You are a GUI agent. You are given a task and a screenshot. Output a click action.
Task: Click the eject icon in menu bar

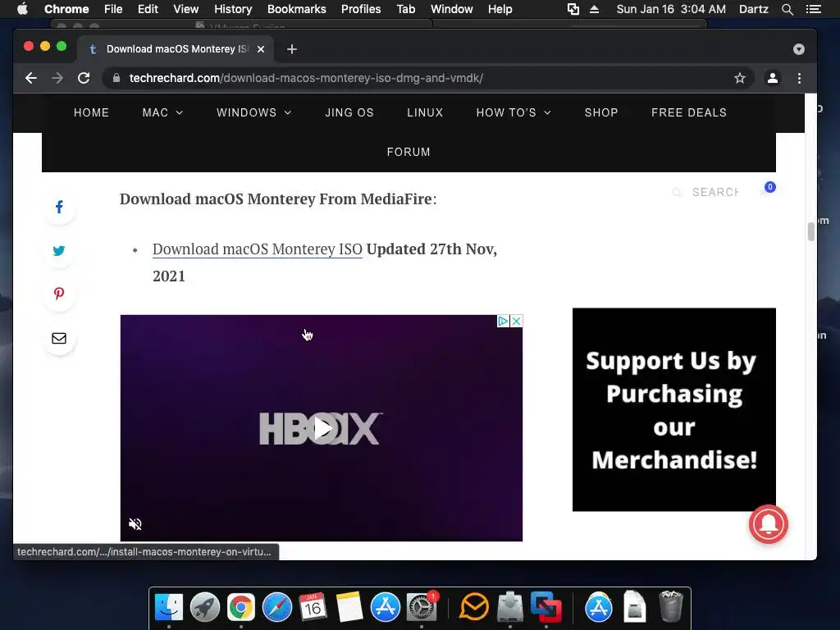594,9
